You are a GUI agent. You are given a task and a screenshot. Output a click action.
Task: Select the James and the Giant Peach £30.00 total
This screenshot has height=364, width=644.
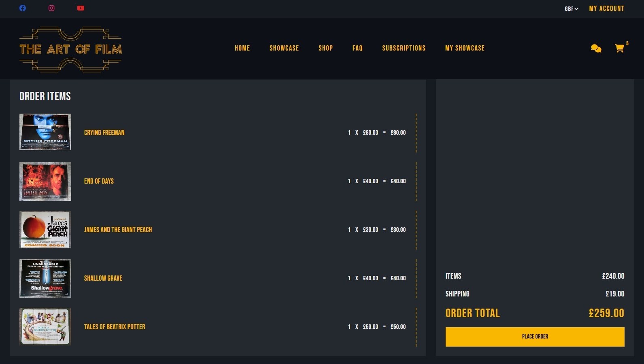click(398, 230)
